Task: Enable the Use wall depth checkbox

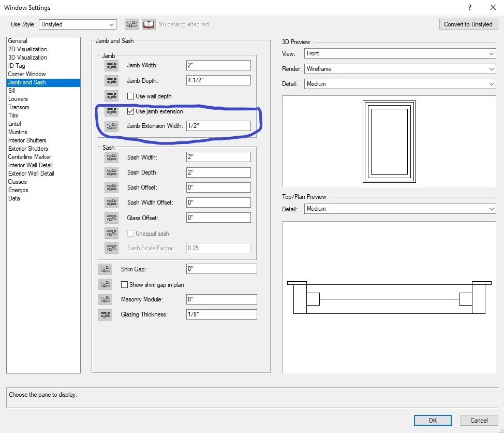Action: coord(131,96)
